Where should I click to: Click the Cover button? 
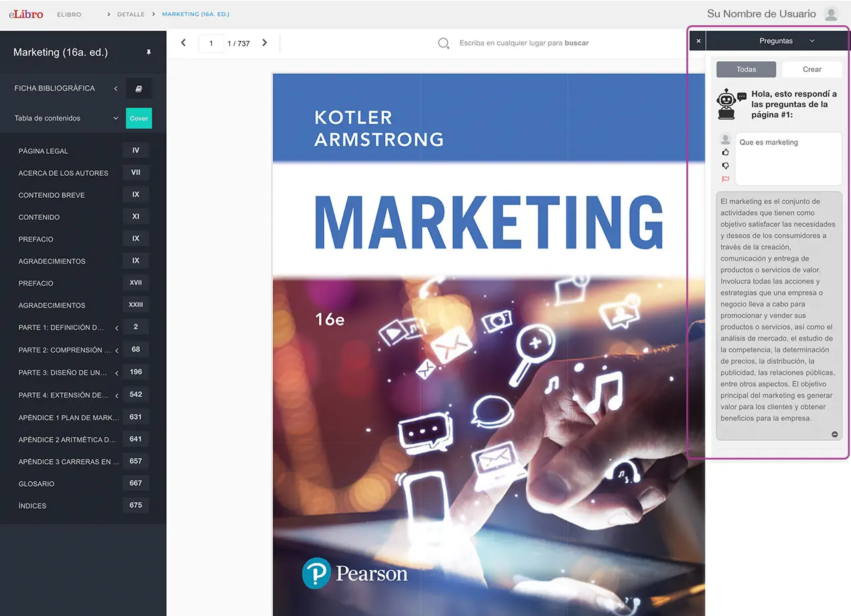point(139,119)
